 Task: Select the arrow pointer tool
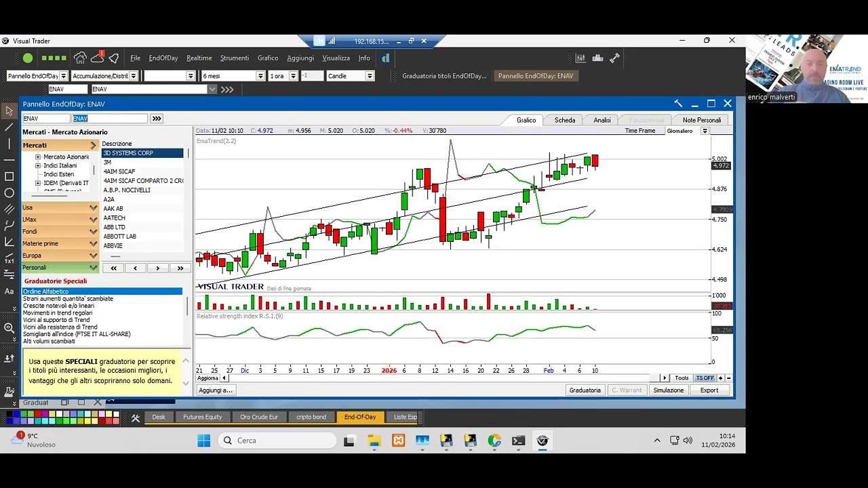click(9, 110)
